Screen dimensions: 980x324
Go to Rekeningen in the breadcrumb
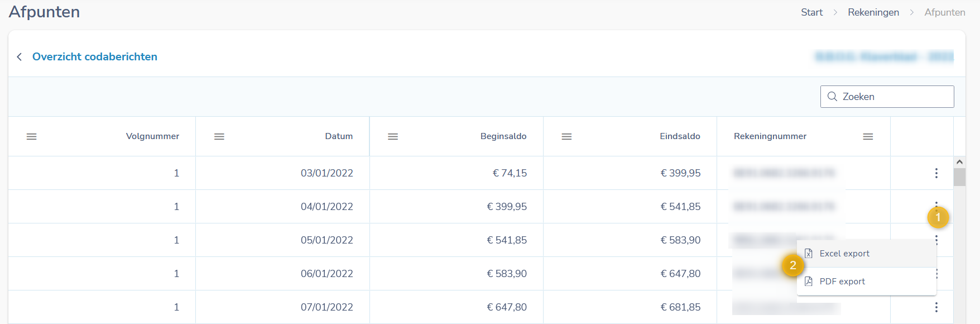tap(873, 12)
